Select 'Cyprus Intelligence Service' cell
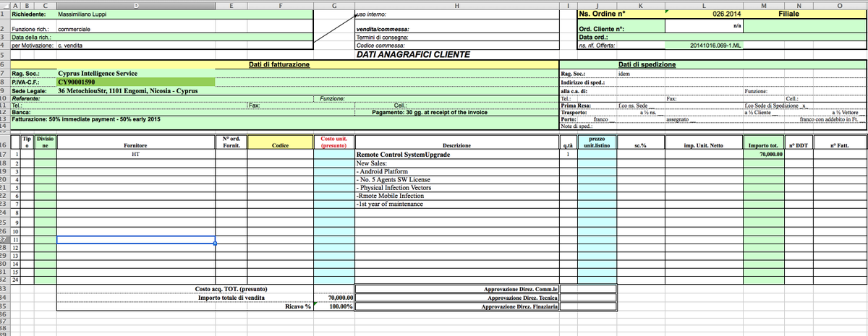The height and width of the screenshot is (336, 868). coord(136,74)
